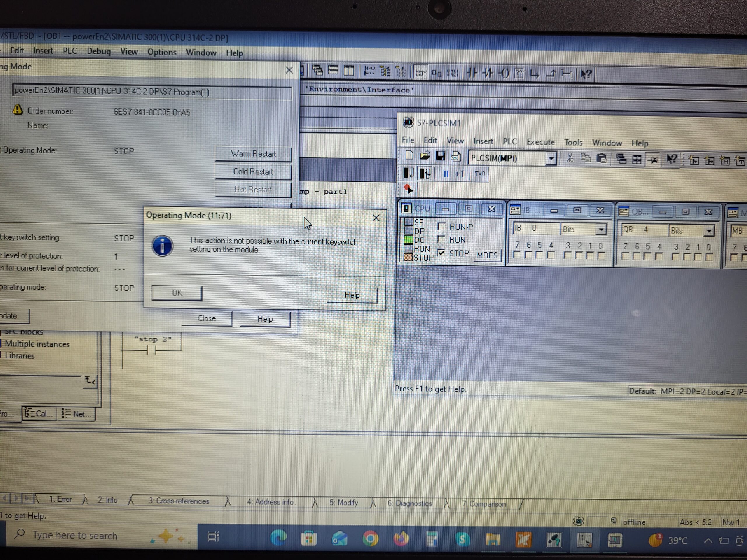Switch to the 6: Diagnostics tab
The height and width of the screenshot is (560, 747).
(410, 503)
